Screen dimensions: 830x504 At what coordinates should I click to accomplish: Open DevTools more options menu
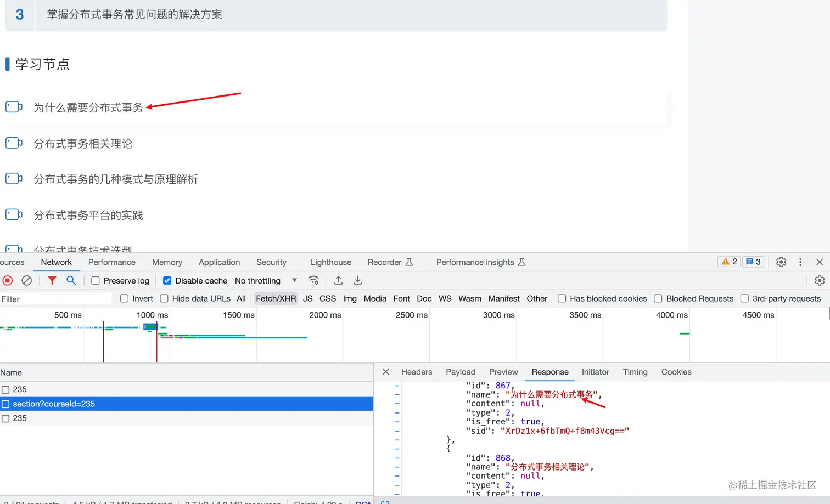(x=800, y=262)
